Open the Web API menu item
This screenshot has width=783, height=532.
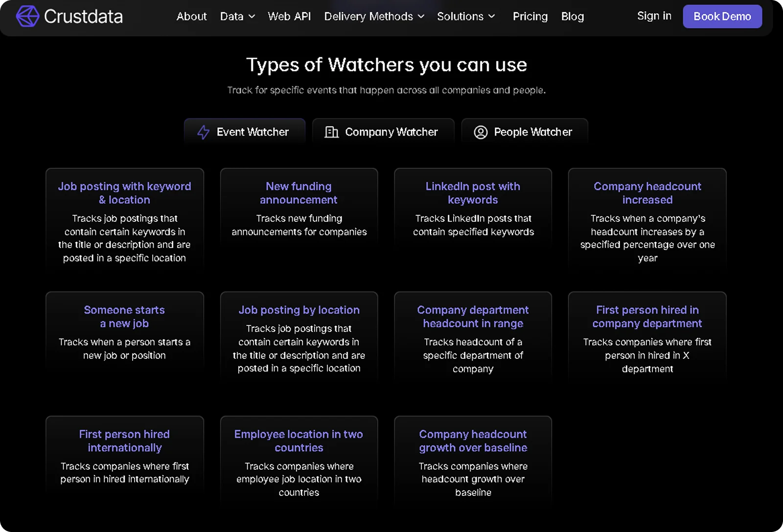(289, 16)
